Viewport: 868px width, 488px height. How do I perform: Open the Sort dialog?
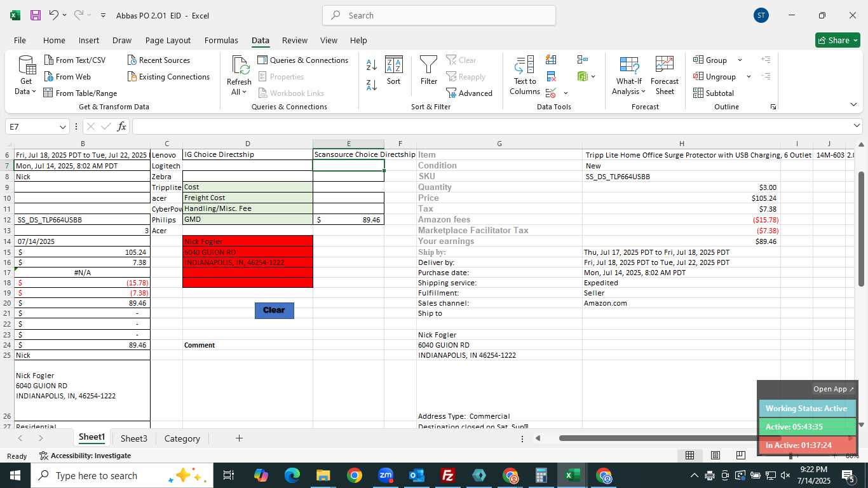[x=394, y=71]
